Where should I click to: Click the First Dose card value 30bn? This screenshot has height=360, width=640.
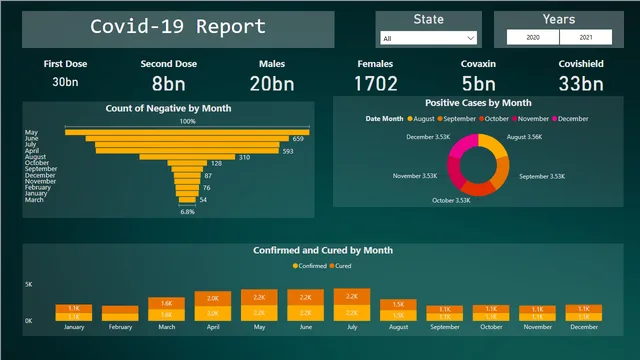click(x=65, y=82)
